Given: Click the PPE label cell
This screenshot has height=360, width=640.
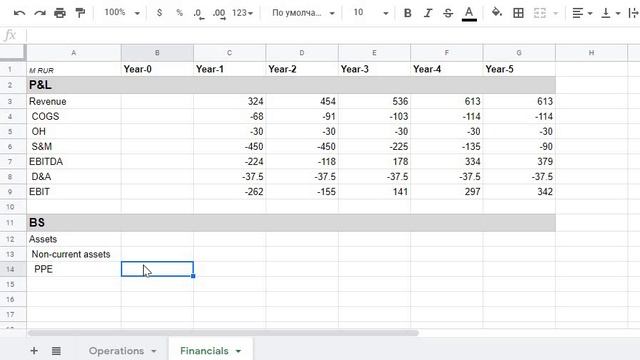Looking at the screenshot, I should click(x=74, y=269).
